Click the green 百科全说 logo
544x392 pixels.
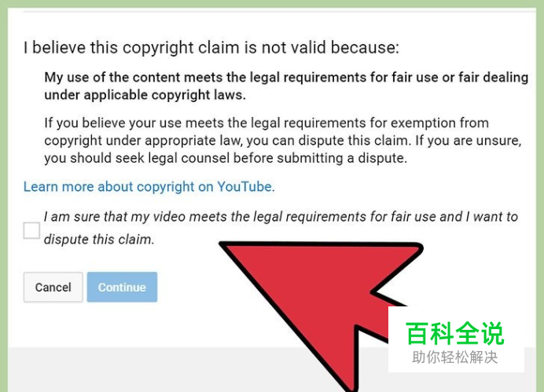click(455, 333)
